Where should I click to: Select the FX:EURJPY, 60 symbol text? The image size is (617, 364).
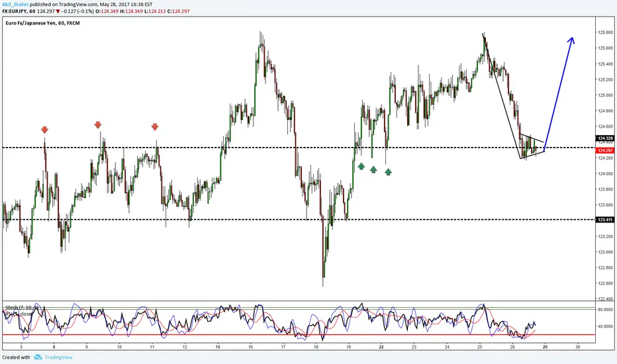18,11
